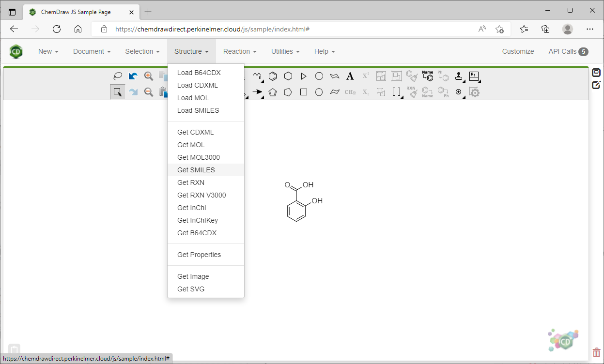Choose Load B64CDX from menu
The image size is (604, 364).
[206, 73]
